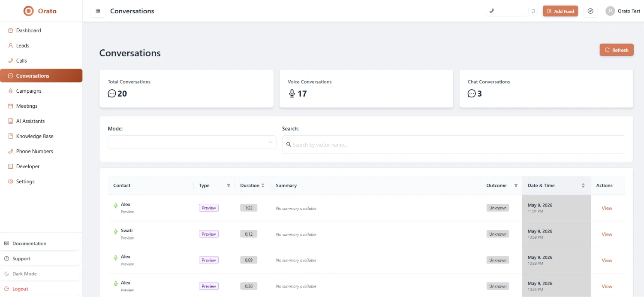Screen dimensions: 644x297
Task: Open the Mode dropdown
Action: [192, 142]
